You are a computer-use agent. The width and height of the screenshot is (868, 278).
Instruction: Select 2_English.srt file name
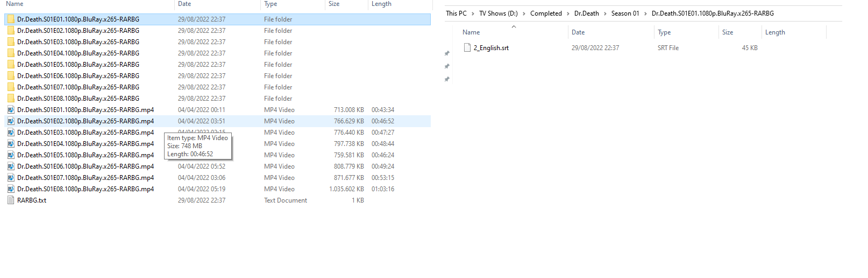click(x=491, y=48)
